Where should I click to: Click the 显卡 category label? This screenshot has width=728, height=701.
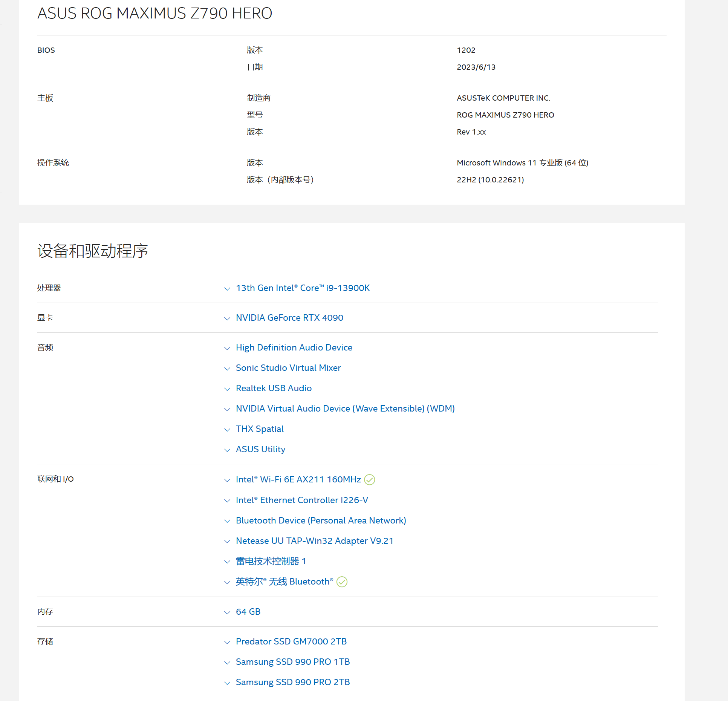45,318
